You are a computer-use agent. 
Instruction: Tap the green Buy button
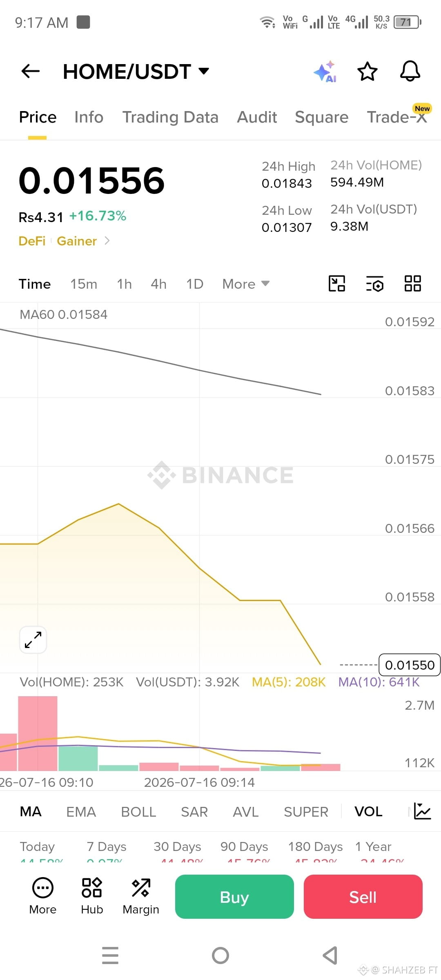coord(234,897)
